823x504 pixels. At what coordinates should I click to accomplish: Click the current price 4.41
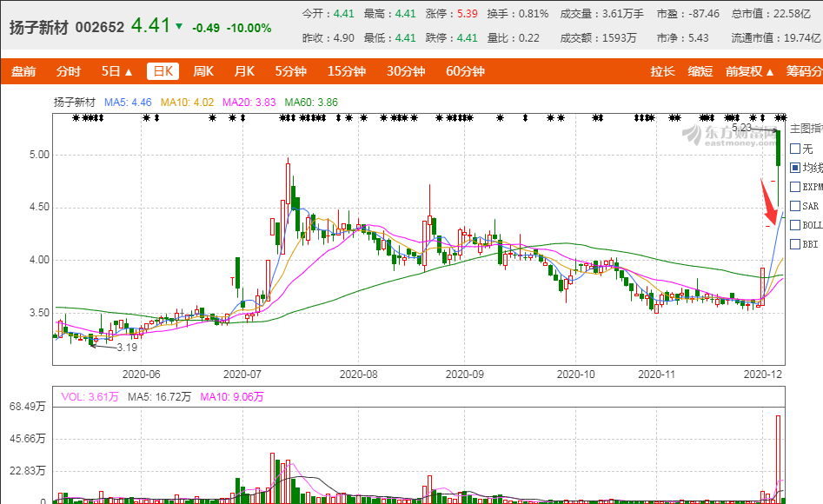pyautogui.click(x=150, y=25)
